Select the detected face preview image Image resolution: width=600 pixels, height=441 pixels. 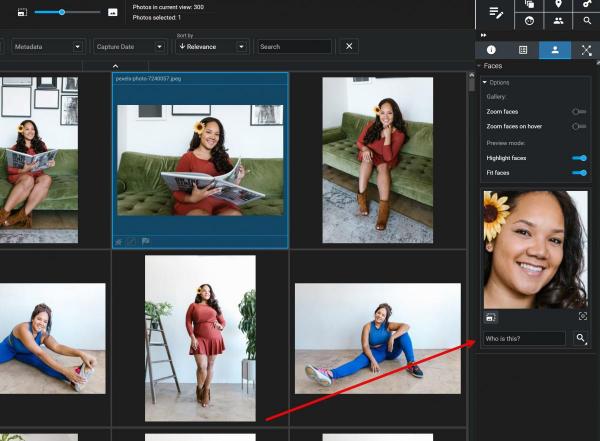[x=535, y=250]
